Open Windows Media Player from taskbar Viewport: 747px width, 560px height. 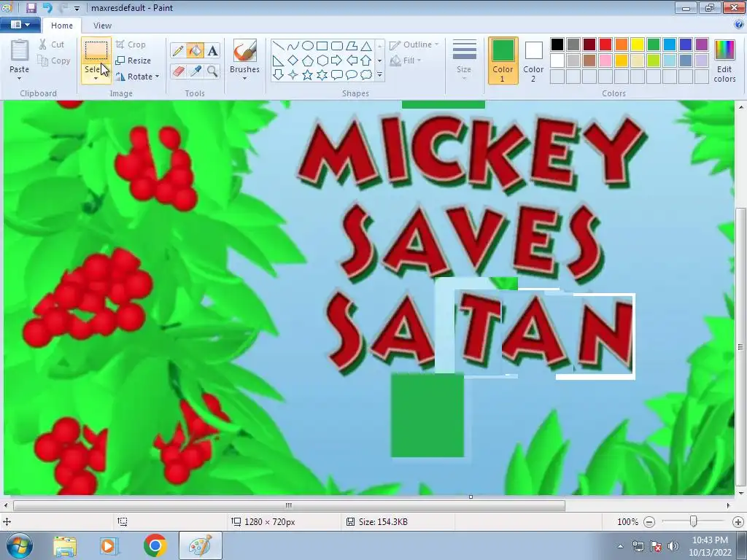tap(109, 546)
